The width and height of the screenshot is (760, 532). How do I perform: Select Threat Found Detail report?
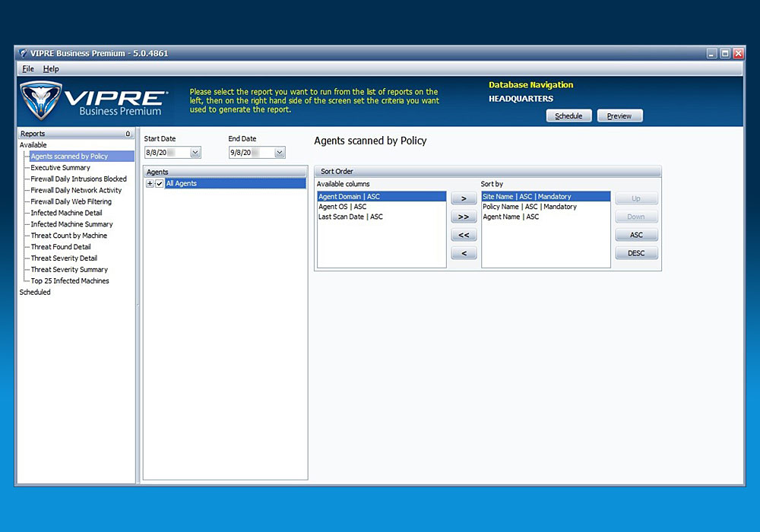click(61, 246)
